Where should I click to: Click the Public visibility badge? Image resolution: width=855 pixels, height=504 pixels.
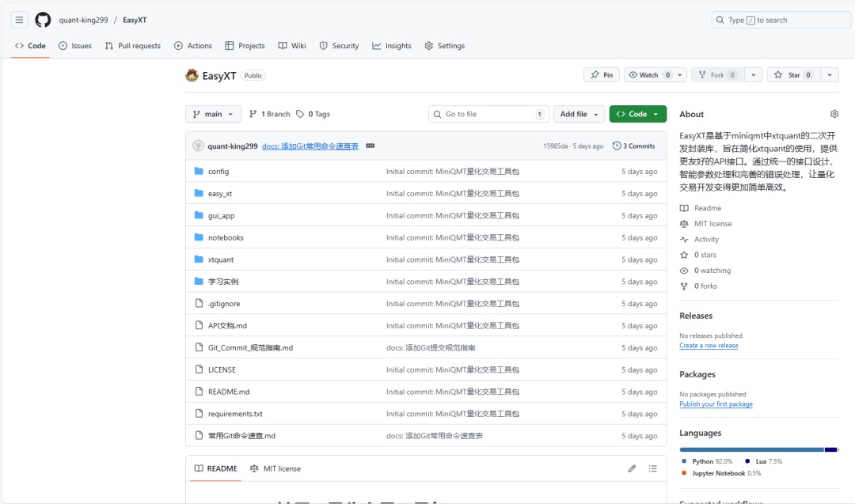pos(253,76)
